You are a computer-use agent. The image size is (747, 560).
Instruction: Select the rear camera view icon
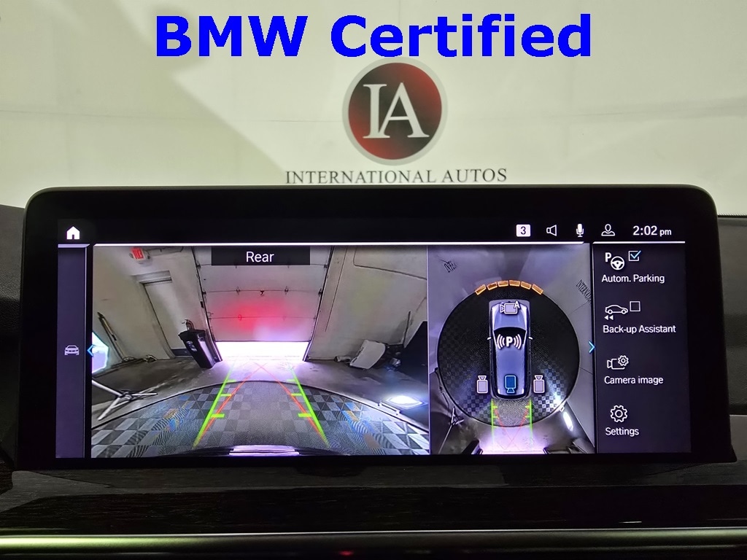click(x=511, y=384)
